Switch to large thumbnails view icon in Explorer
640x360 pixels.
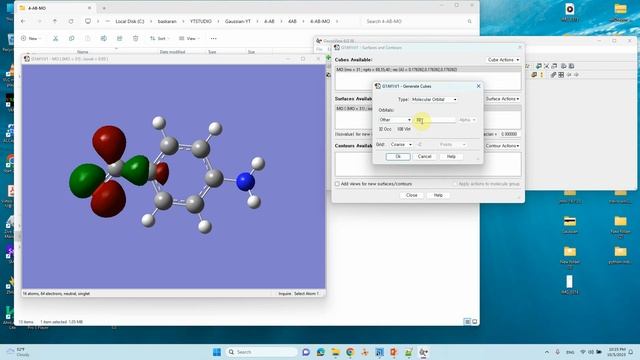[x=474, y=322]
